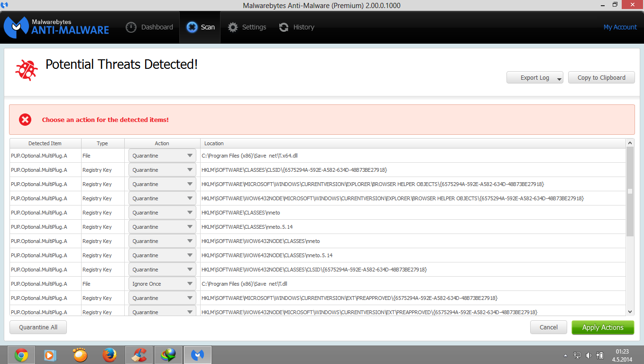Click the Malwarebytes Anti-Malware logo
Viewport: 644px width, 364px height.
[56, 27]
